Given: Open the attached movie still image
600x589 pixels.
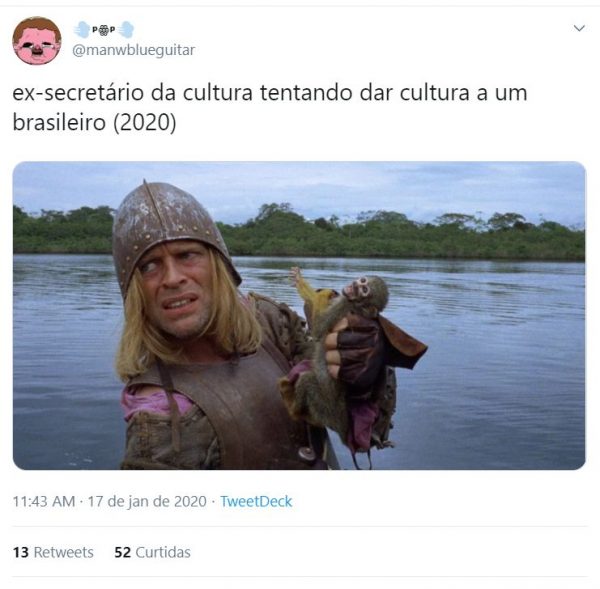Looking at the screenshot, I should point(299,315).
